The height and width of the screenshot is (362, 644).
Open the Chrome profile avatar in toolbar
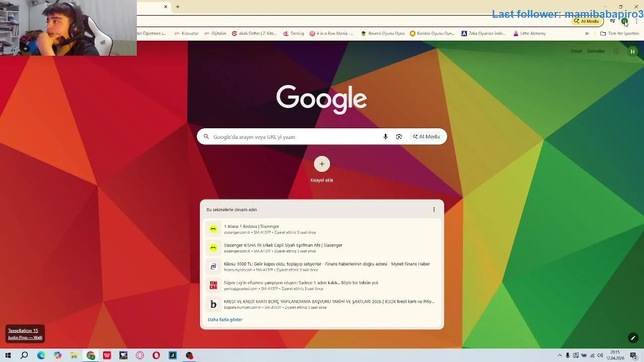click(624, 21)
